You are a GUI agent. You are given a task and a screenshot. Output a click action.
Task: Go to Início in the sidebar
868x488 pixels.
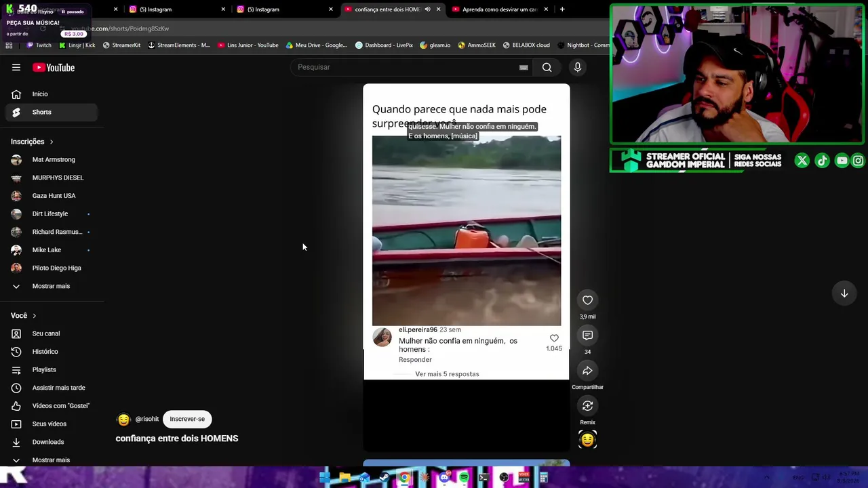(51, 94)
